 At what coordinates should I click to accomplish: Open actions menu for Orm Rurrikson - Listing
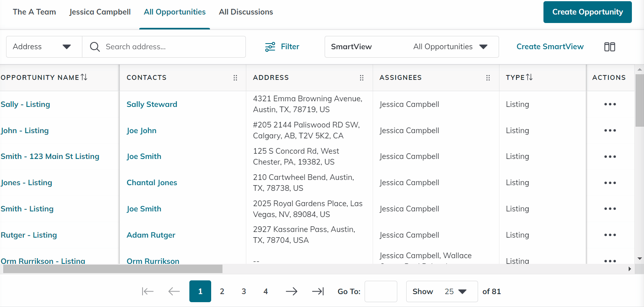[610, 261]
